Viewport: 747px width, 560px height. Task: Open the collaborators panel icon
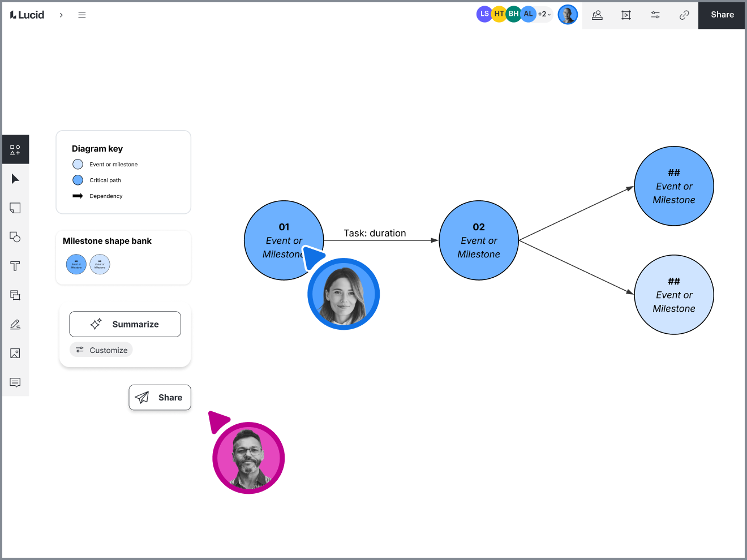[597, 15]
